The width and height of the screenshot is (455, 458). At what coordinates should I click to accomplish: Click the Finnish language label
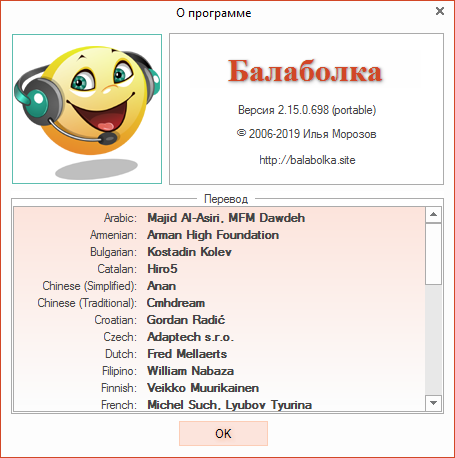(119, 388)
